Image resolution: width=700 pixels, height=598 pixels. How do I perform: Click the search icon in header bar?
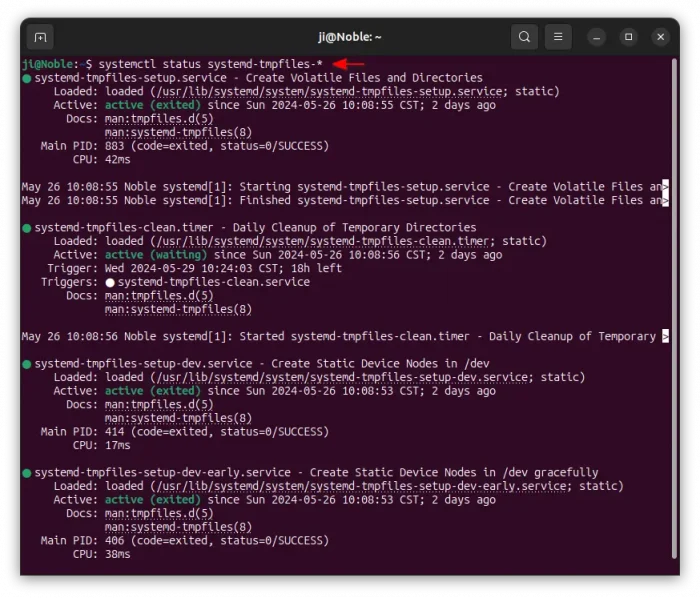click(x=524, y=37)
